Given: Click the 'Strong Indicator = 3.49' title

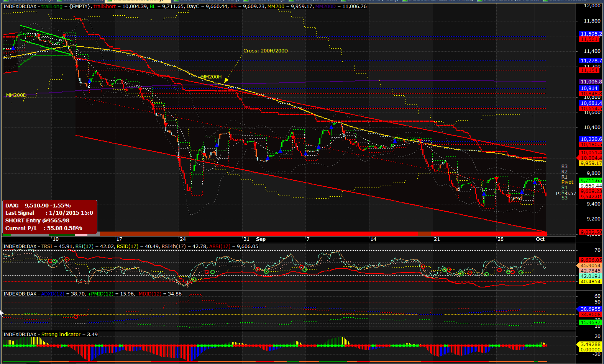Looking at the screenshot, I should 69,334.
